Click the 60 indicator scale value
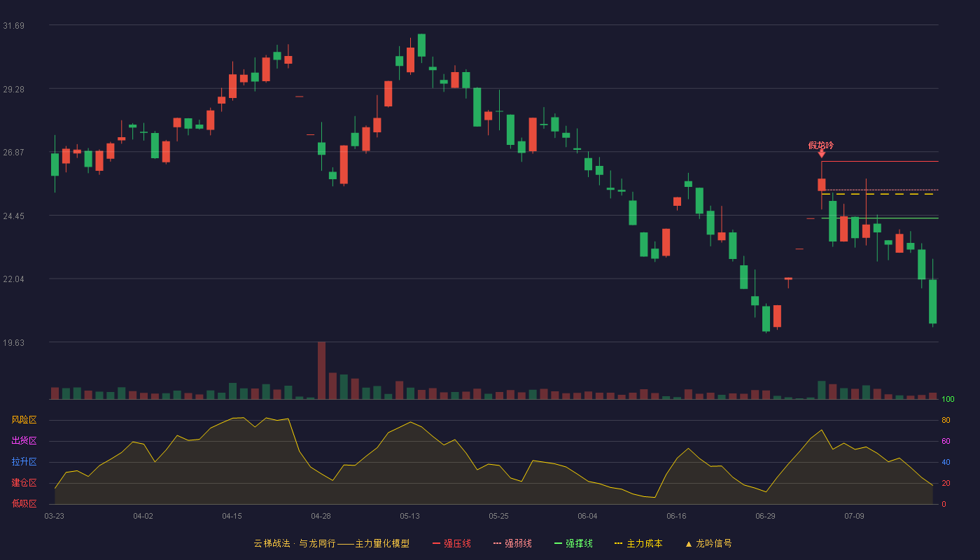 [x=946, y=441]
